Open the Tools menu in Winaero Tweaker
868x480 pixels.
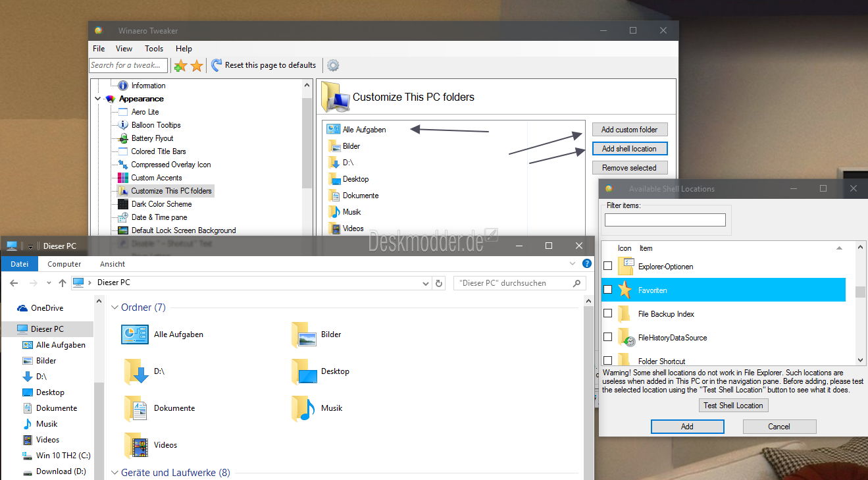154,49
